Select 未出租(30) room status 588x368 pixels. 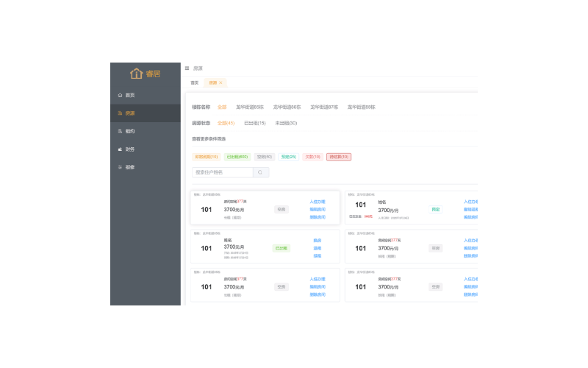(286, 123)
